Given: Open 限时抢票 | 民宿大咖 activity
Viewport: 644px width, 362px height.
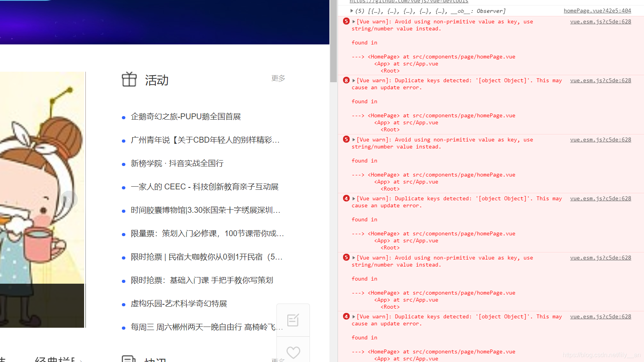Looking at the screenshot, I should (207, 257).
